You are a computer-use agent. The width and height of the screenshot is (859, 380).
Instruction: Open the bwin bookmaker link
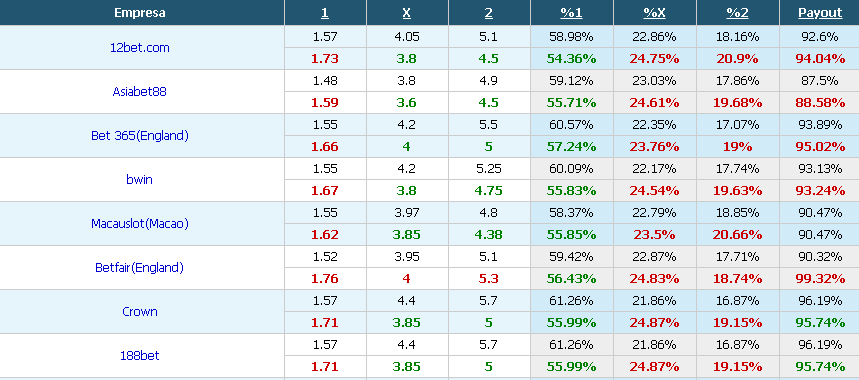[139, 180]
